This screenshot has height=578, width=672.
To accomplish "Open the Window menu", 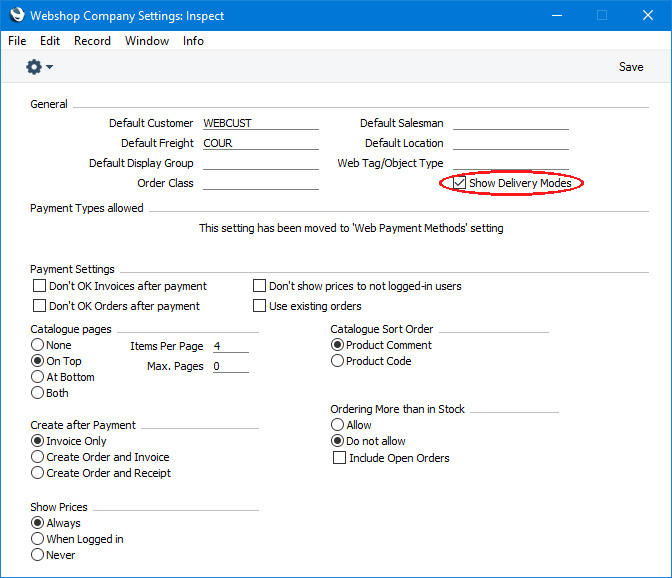I will tap(147, 41).
